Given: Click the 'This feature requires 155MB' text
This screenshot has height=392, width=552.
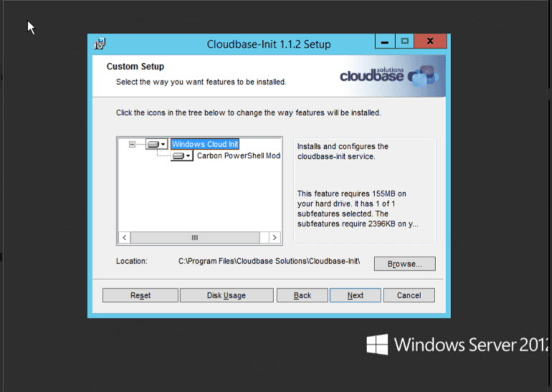Looking at the screenshot, I should (x=358, y=209).
